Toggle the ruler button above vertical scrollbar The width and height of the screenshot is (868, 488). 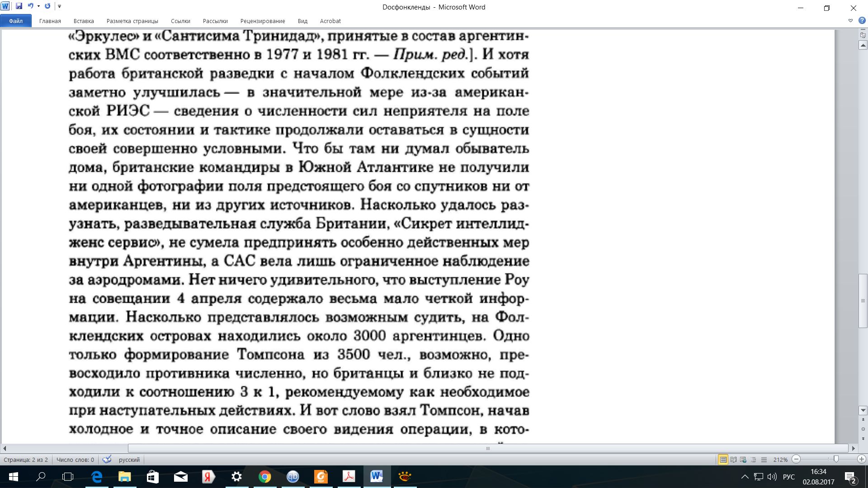(863, 35)
